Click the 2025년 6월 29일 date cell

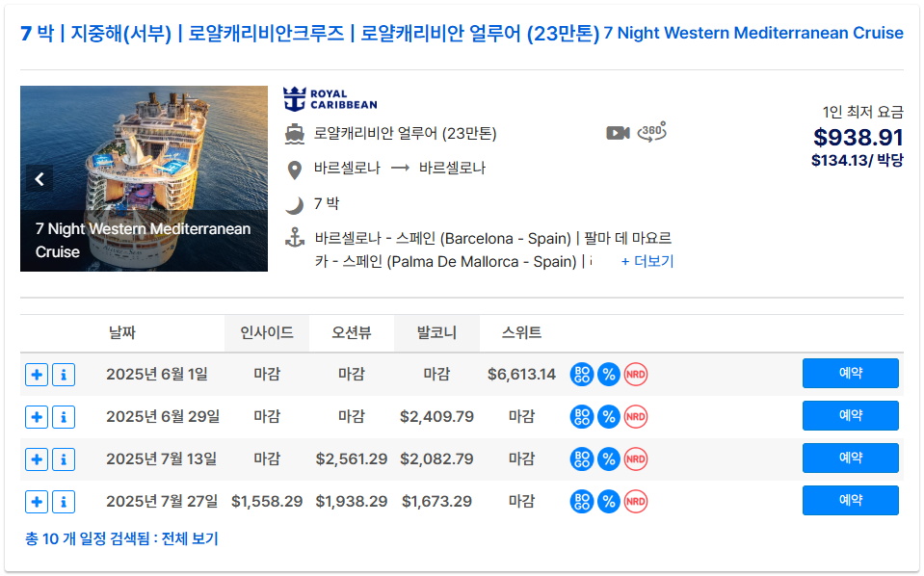coord(163,417)
